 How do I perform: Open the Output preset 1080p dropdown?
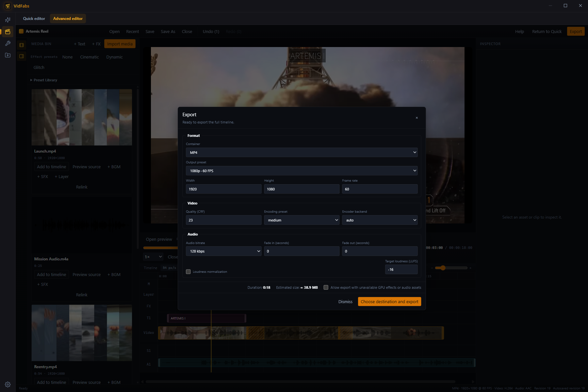coord(302,171)
